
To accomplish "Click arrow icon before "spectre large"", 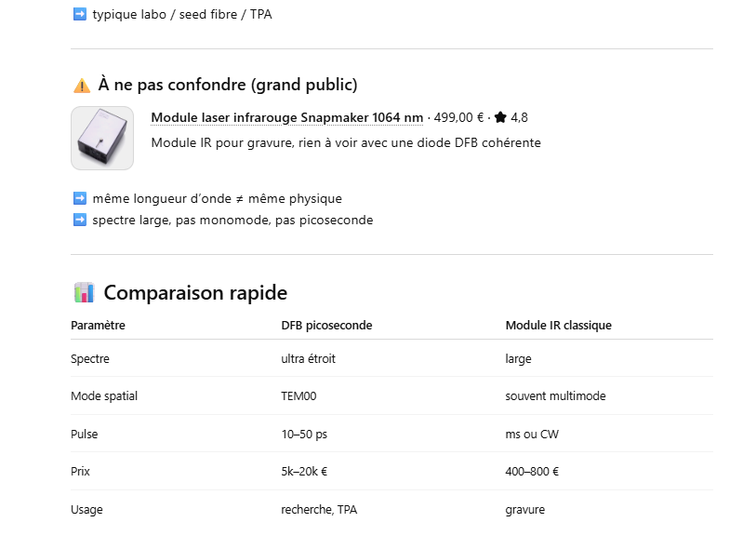I will point(79,221).
